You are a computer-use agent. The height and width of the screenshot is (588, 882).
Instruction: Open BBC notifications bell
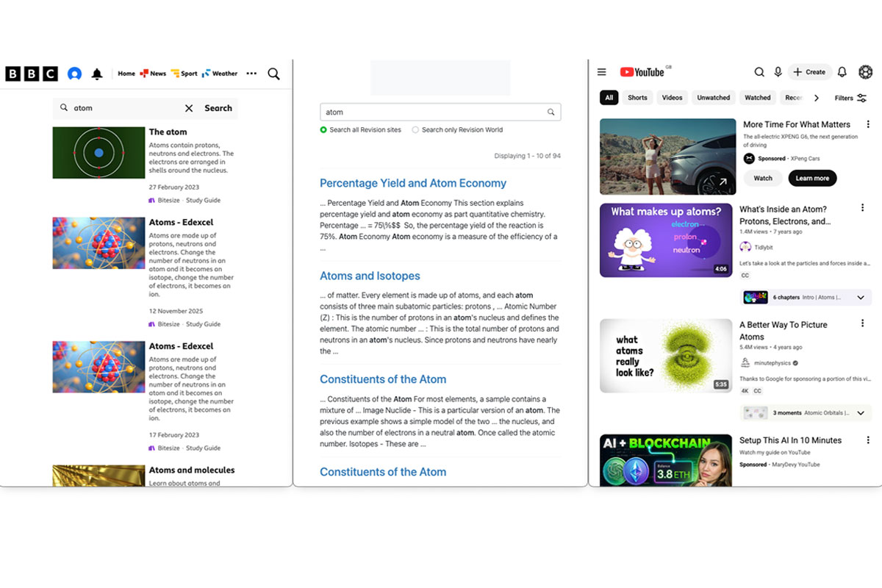click(97, 73)
